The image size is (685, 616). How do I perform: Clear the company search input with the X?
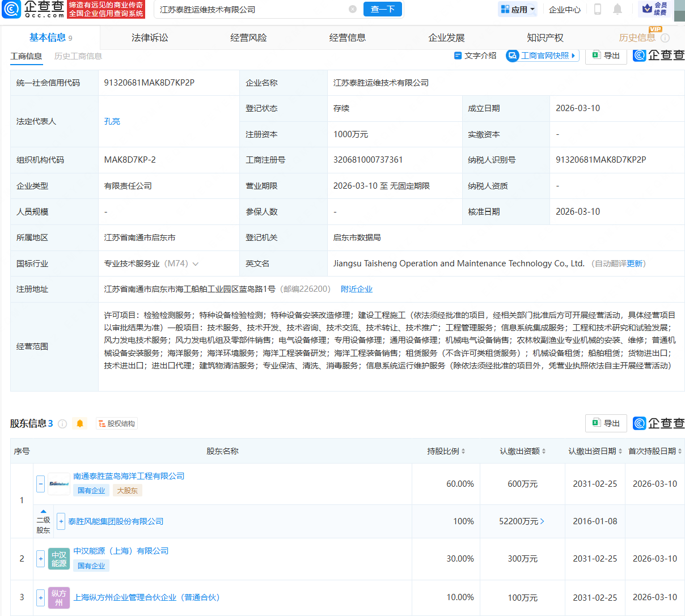tap(353, 9)
